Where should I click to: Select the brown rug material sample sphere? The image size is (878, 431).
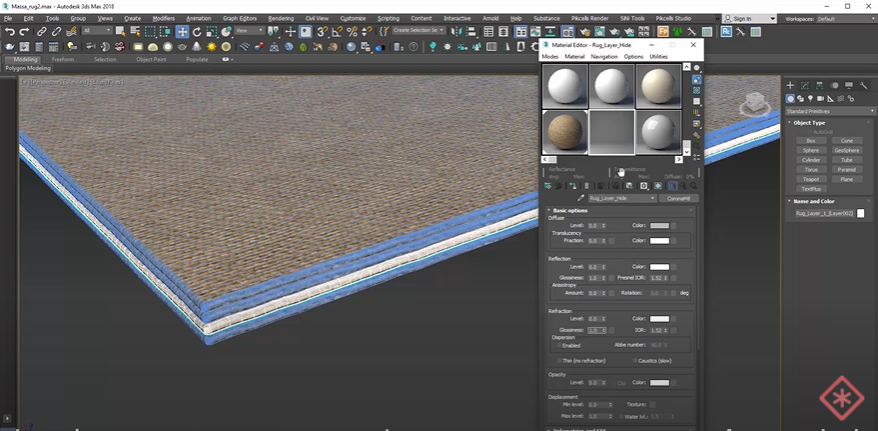[x=565, y=131]
